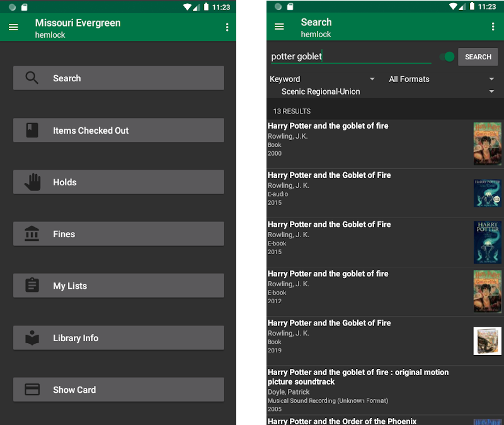Check battery icon in Search screen status bar

pyautogui.click(x=472, y=6)
